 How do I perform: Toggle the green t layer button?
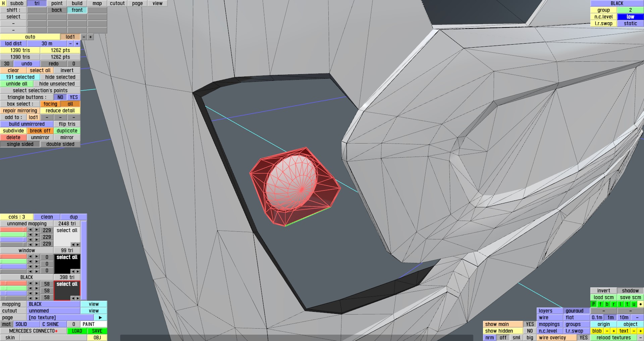[627, 304]
